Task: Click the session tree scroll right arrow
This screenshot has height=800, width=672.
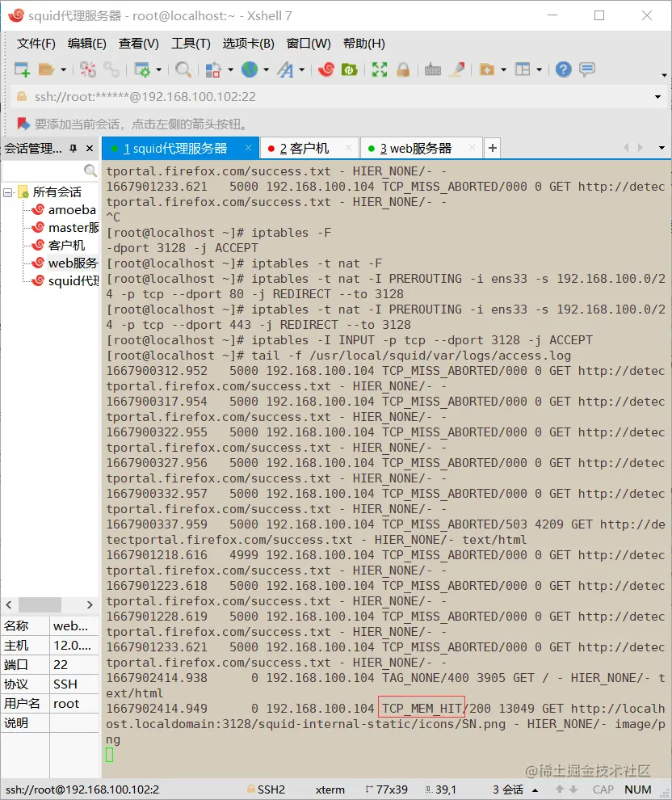Action: 90,604
